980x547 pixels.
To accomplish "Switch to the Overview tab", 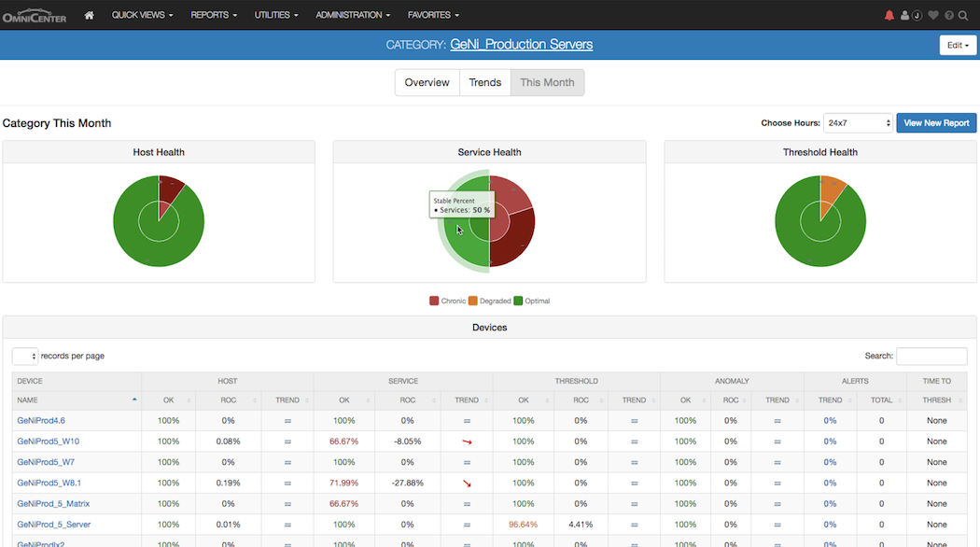I will pos(427,82).
